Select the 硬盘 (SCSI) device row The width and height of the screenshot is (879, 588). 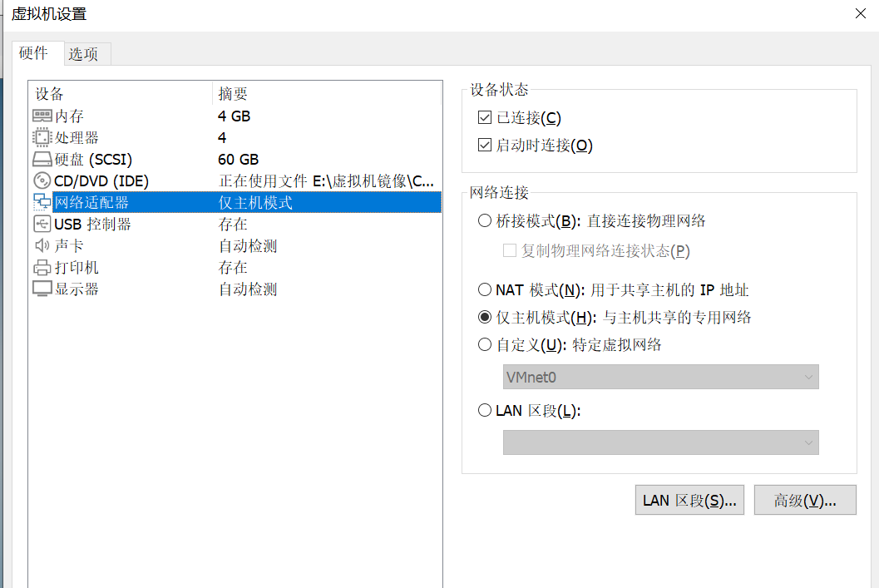coord(235,159)
